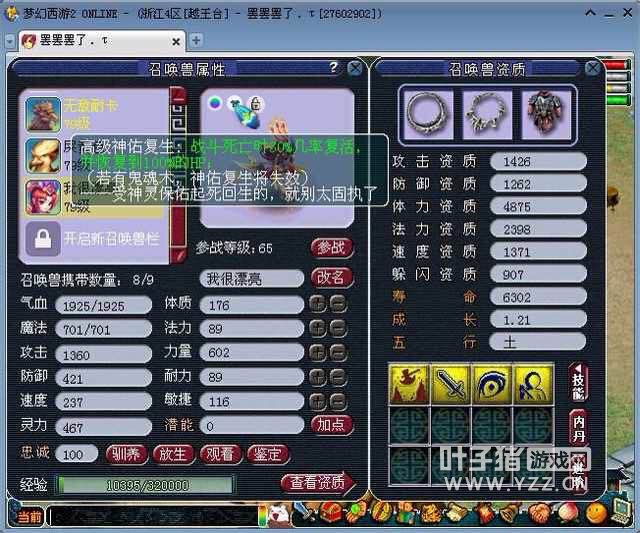Click the 观看 view button
The height and width of the screenshot is (533, 640).
220,454
